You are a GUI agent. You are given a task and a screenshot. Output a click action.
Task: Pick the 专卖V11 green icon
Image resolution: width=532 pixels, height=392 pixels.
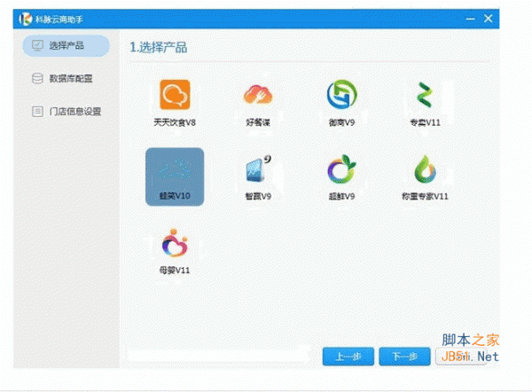(x=425, y=95)
